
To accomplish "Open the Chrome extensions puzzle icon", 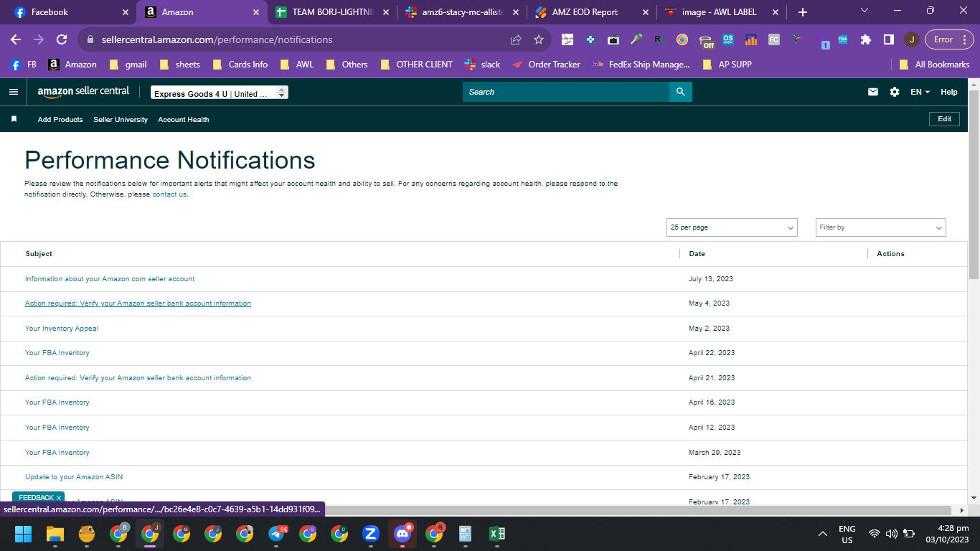I will click(866, 39).
